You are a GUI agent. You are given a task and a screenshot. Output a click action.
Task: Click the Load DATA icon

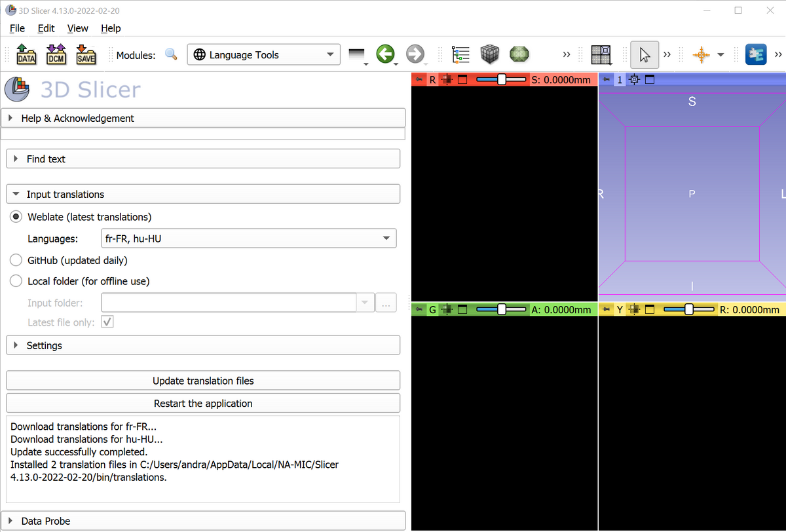[26, 55]
